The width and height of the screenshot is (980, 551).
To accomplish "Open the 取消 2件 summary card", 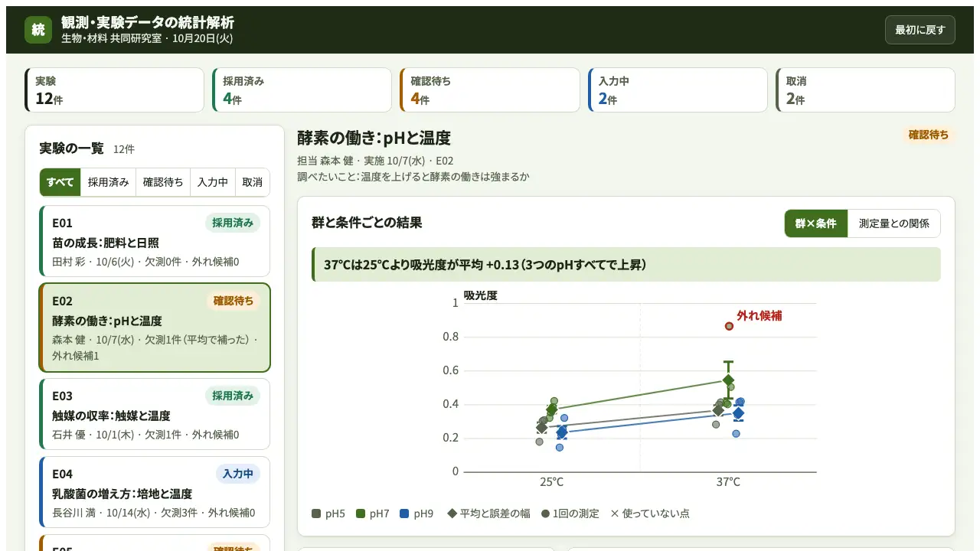I will click(865, 90).
